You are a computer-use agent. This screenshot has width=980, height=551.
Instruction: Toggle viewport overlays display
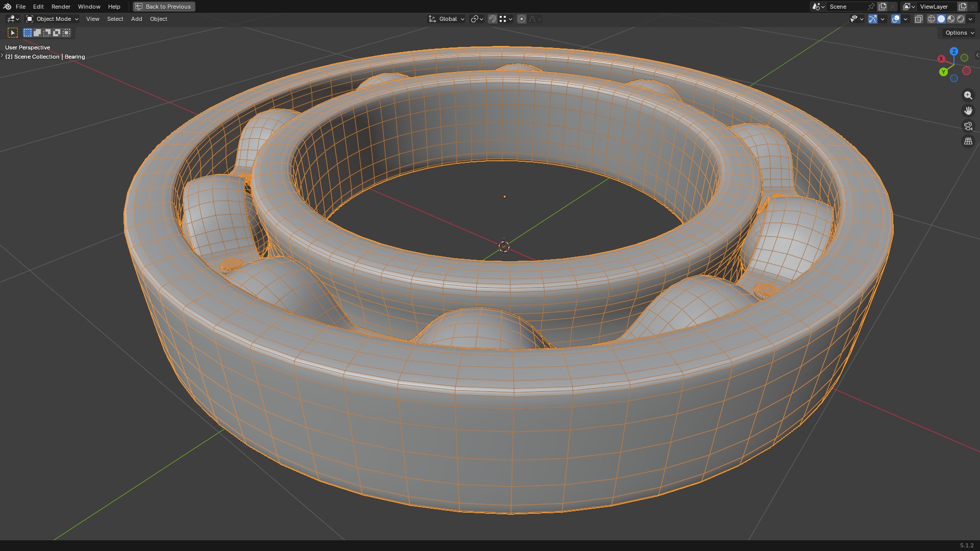(896, 19)
